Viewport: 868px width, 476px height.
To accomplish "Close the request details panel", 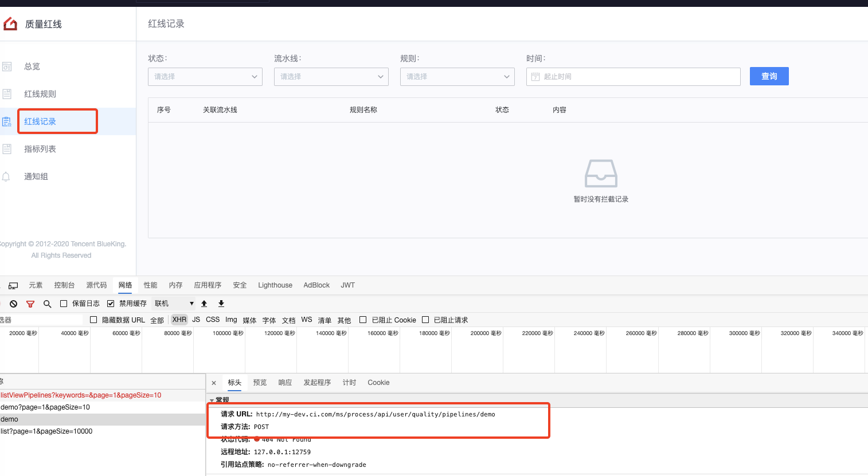I will click(x=214, y=383).
